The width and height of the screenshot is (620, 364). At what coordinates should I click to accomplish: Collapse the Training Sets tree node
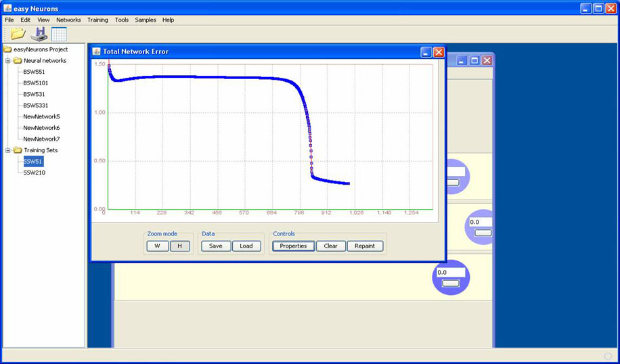click(x=8, y=150)
